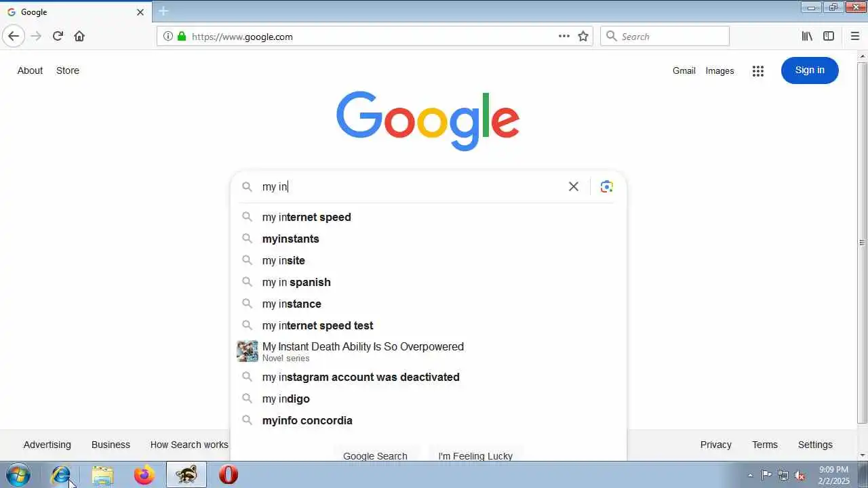Clear the search text with X

[x=574, y=186]
